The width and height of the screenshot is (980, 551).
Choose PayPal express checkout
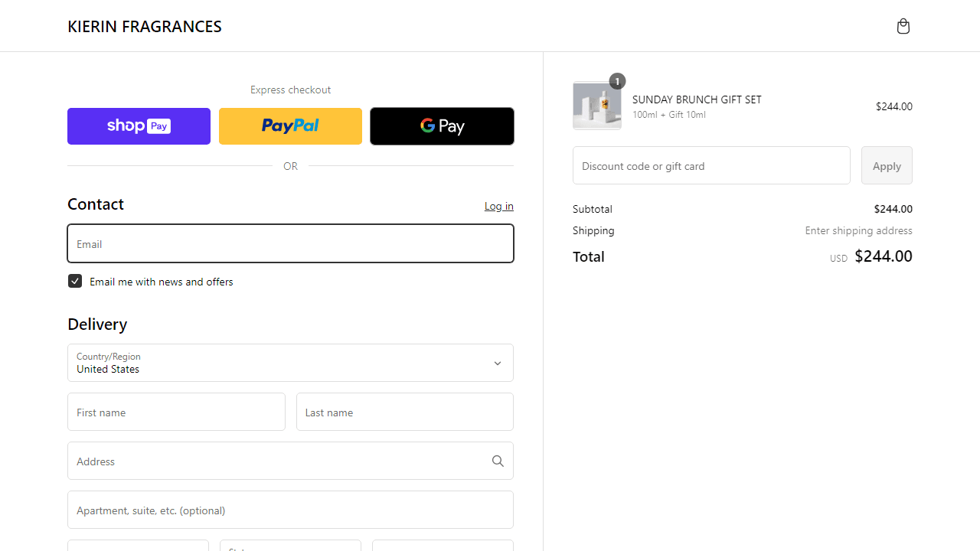[290, 126]
